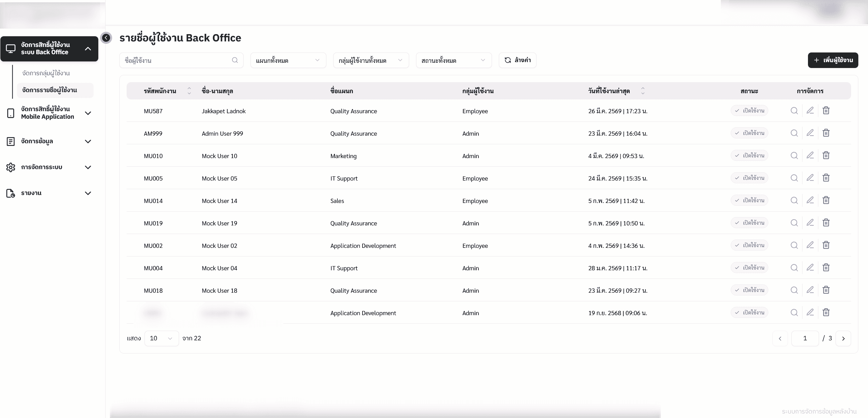Open จัดการกลุ่มผู้ใช้งาน submenu item

coord(46,73)
